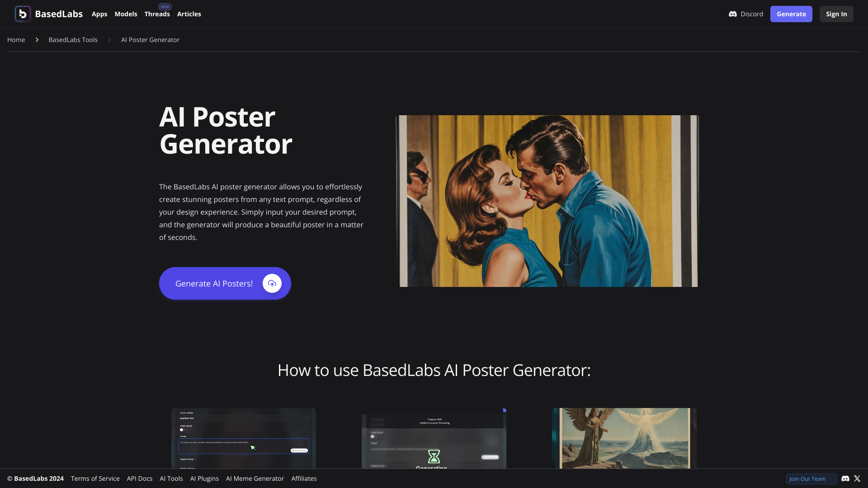
Task: Click the BasedLabs logo icon
Action: (23, 14)
